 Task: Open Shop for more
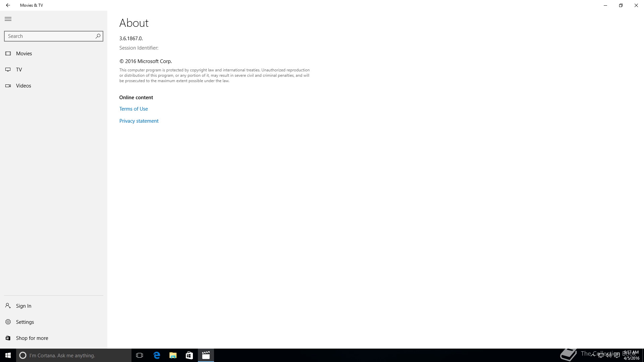54,338
